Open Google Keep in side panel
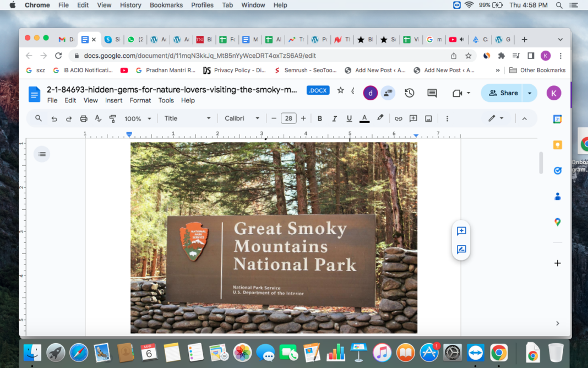The height and width of the screenshot is (368, 588). coord(557,145)
